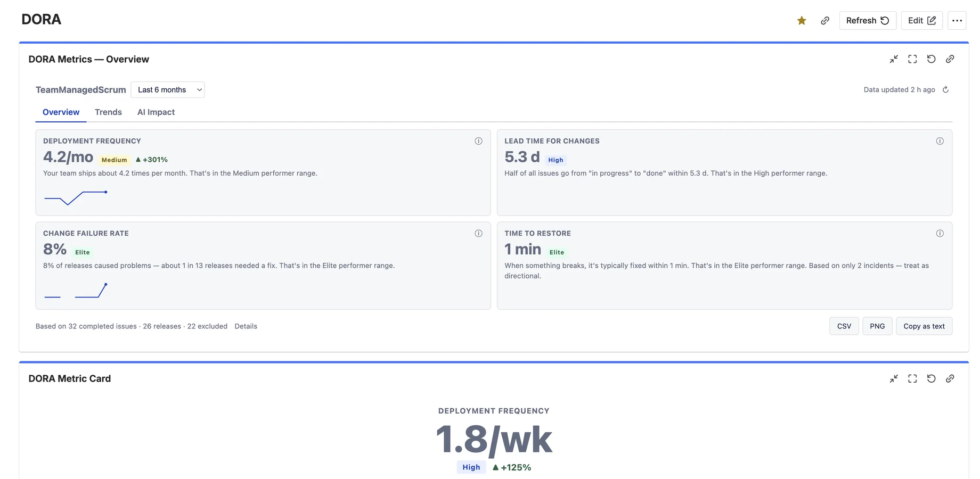Image resolution: width=980 pixels, height=479 pixels.
Task: Click the Change Failure Rate sparkline chart
Action: click(x=76, y=291)
